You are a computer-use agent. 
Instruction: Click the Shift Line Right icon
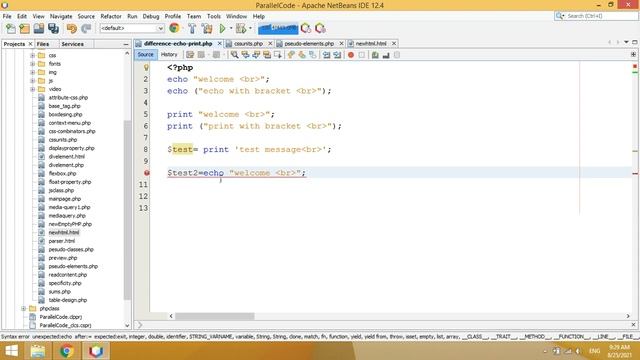337,55
